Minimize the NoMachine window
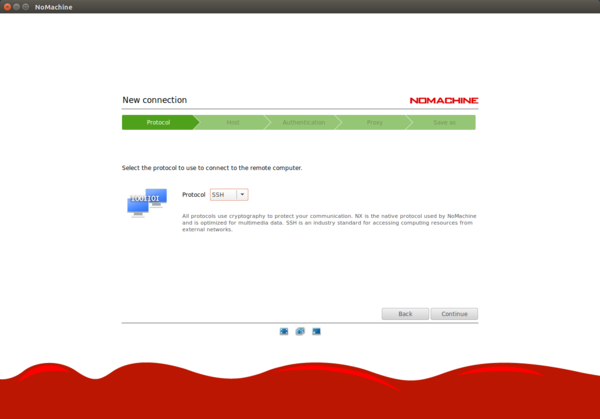 17,7
